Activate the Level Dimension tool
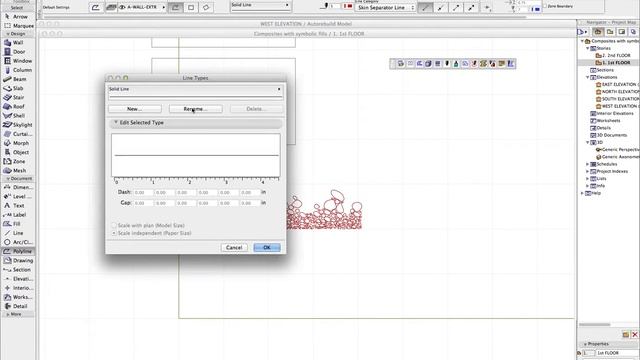 [18, 196]
